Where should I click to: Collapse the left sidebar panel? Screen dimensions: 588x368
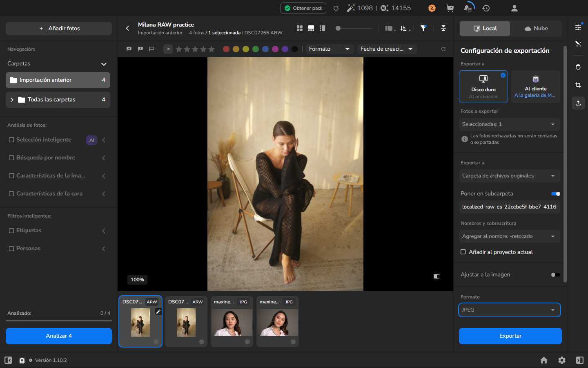pyautogui.click(x=8, y=360)
